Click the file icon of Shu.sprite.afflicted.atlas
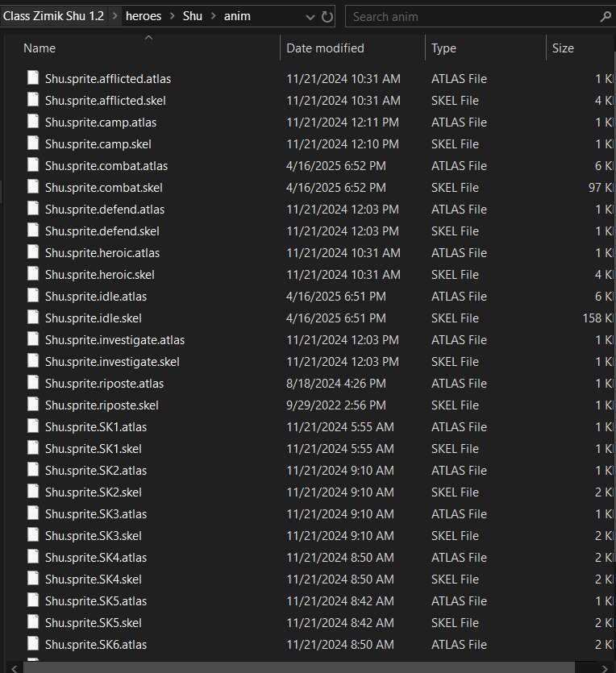 click(x=33, y=77)
